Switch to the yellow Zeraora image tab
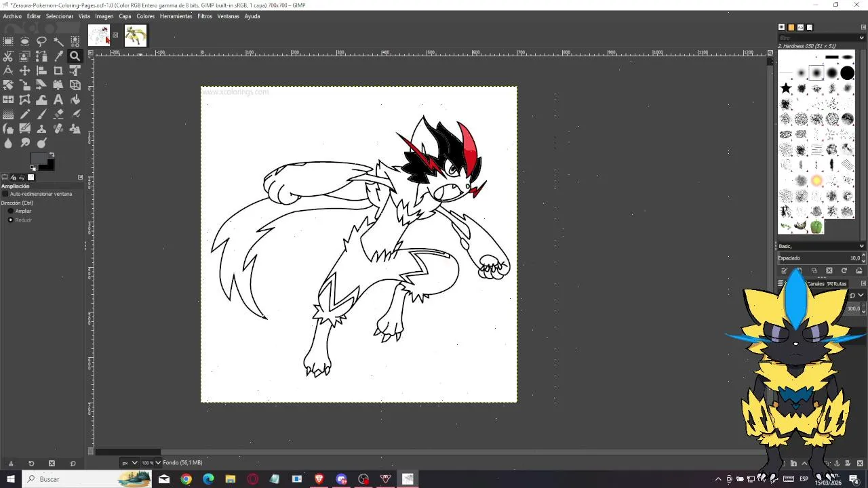 click(136, 35)
